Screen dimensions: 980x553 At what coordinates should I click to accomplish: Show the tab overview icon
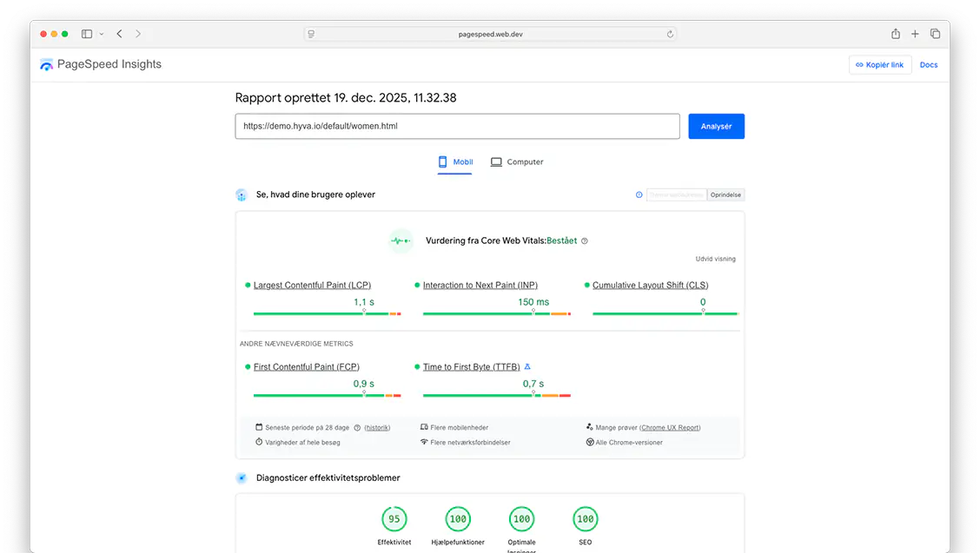[x=935, y=34]
